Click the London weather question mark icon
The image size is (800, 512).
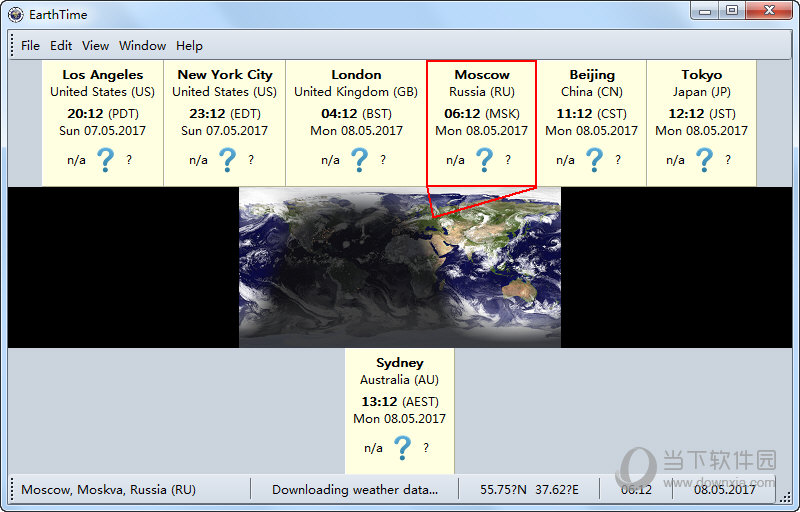pos(359,160)
